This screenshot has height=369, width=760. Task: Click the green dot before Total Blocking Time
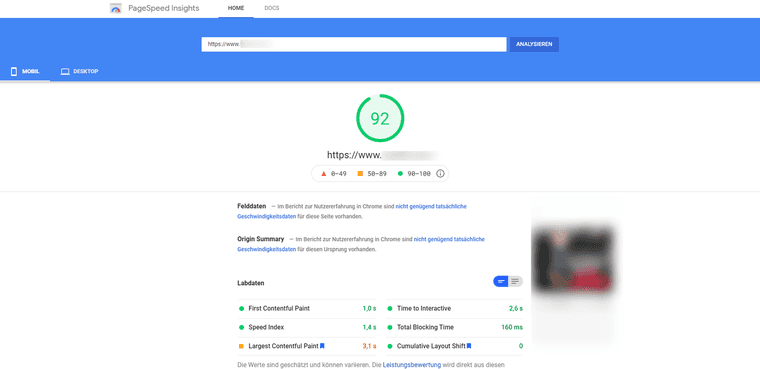(x=390, y=327)
